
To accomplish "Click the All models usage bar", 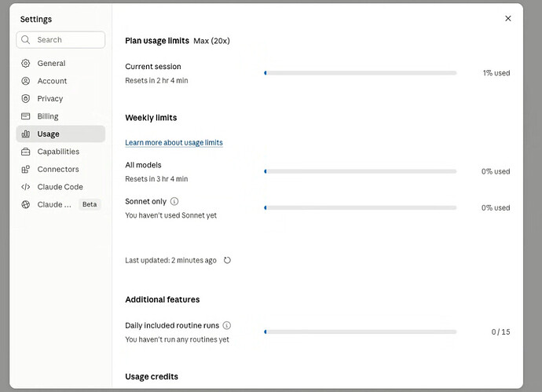I will (x=361, y=171).
